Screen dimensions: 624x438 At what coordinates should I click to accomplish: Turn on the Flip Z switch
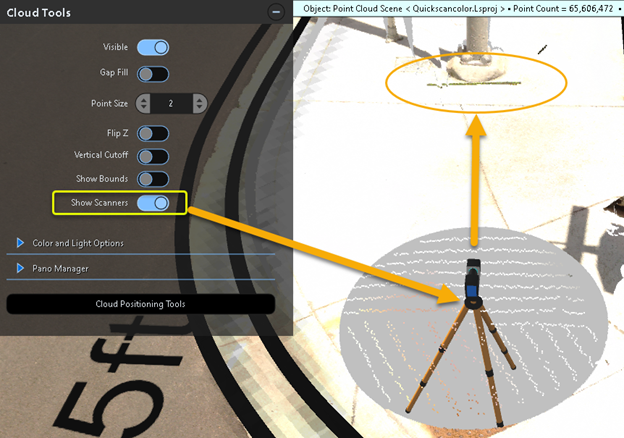[153, 134]
